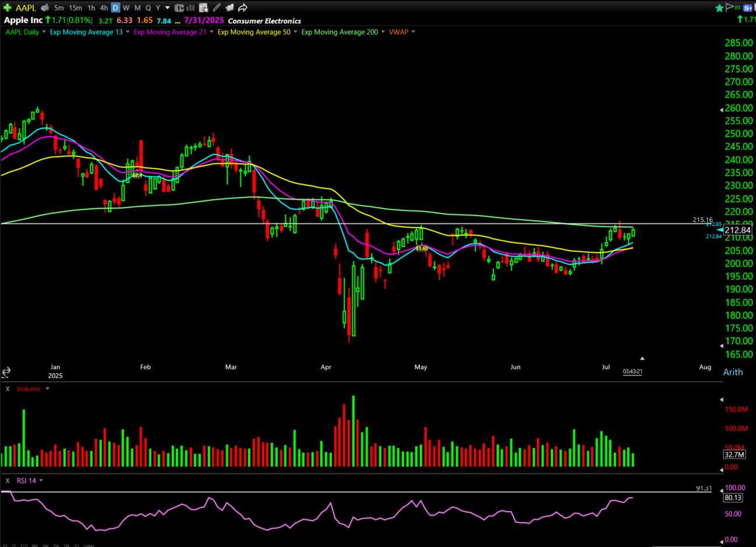
Task: Select the 15m timeframe
Action: [x=76, y=8]
